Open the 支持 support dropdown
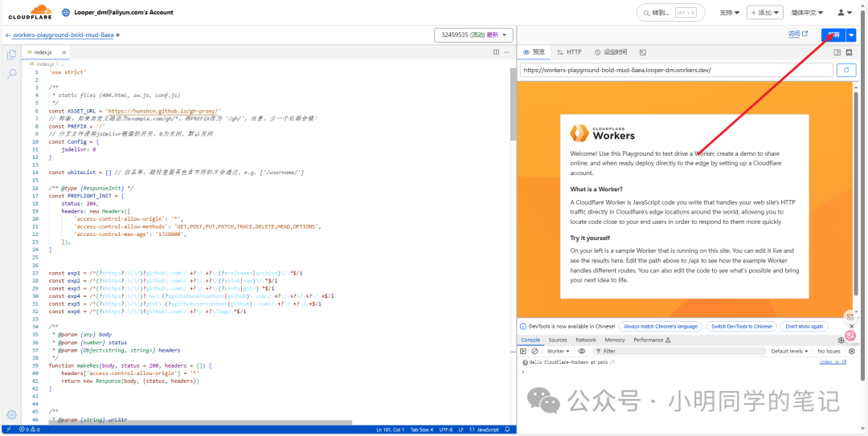The height and width of the screenshot is (436, 868). click(x=729, y=12)
